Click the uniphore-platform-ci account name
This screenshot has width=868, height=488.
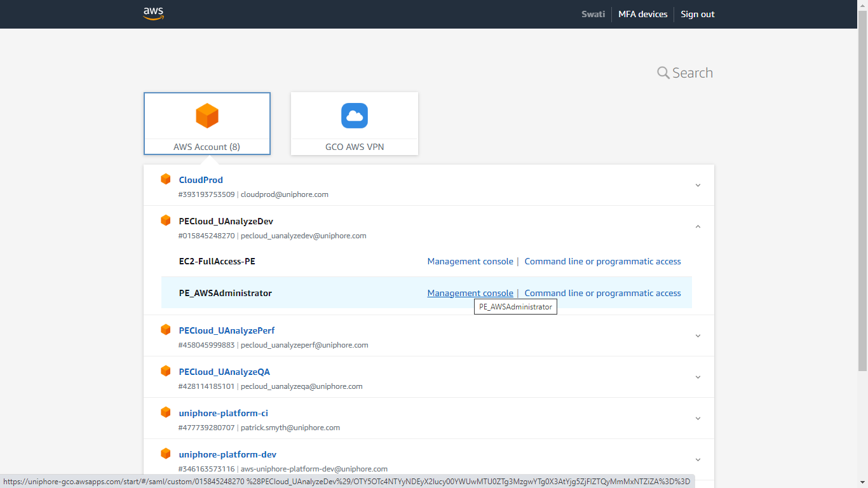[224, 413]
